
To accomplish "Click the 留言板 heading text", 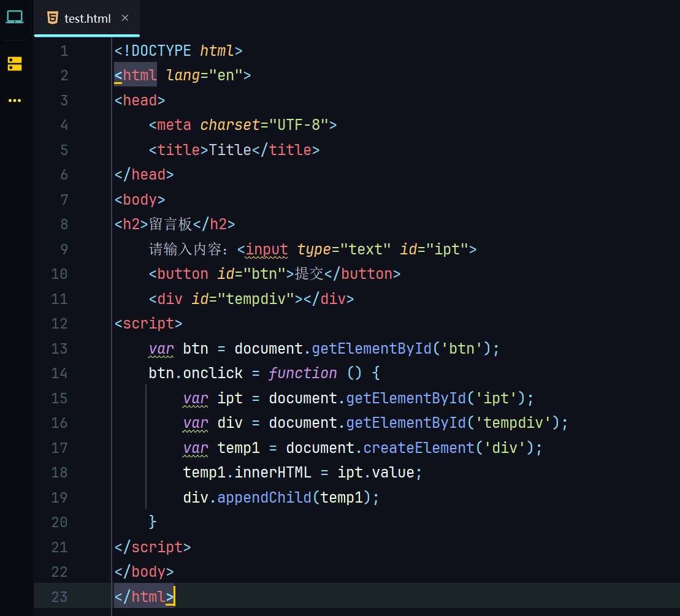I will 170,224.
